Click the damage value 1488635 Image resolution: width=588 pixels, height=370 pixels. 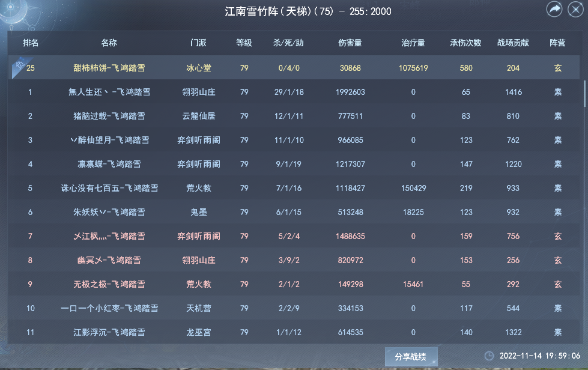click(350, 236)
